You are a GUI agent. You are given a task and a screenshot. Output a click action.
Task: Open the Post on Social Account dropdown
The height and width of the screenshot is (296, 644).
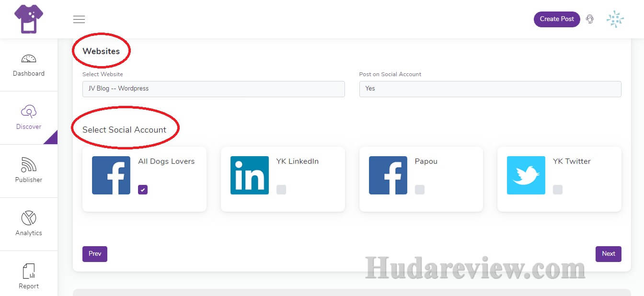(490, 89)
